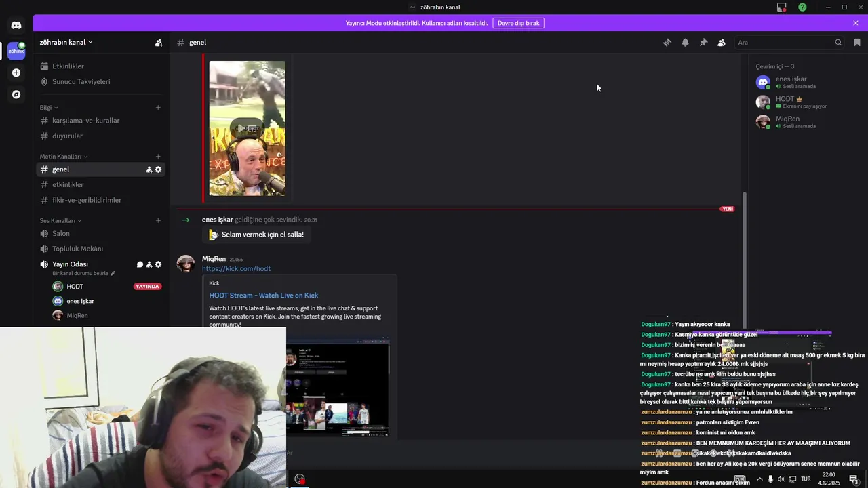Viewport: 868px width, 488px height.
Task: Show pinned messages
Action: click(703, 42)
